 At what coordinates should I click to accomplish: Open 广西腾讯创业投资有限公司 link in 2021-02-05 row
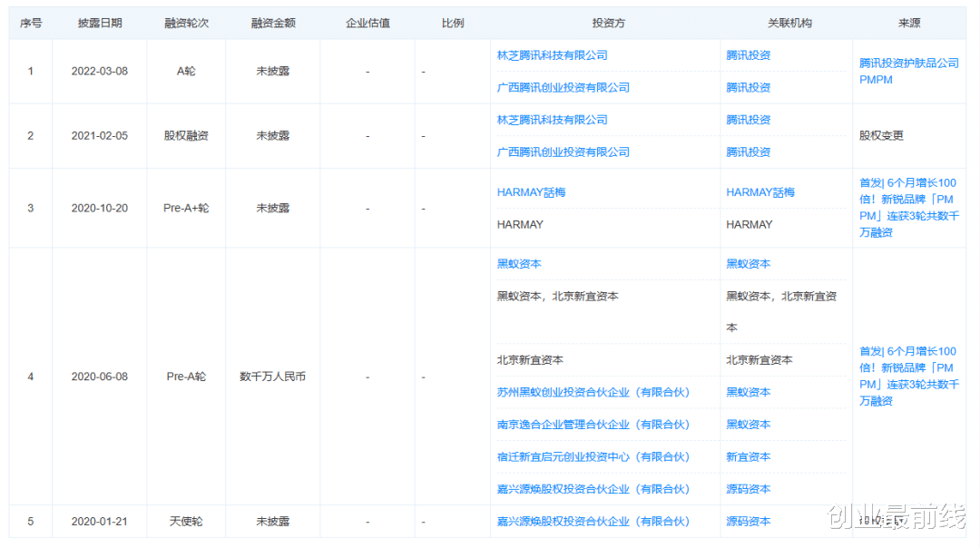[x=563, y=152]
